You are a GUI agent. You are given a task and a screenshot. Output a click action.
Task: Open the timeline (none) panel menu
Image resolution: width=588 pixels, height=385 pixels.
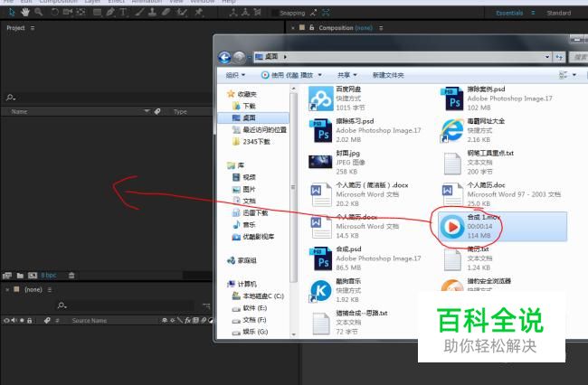[50, 290]
